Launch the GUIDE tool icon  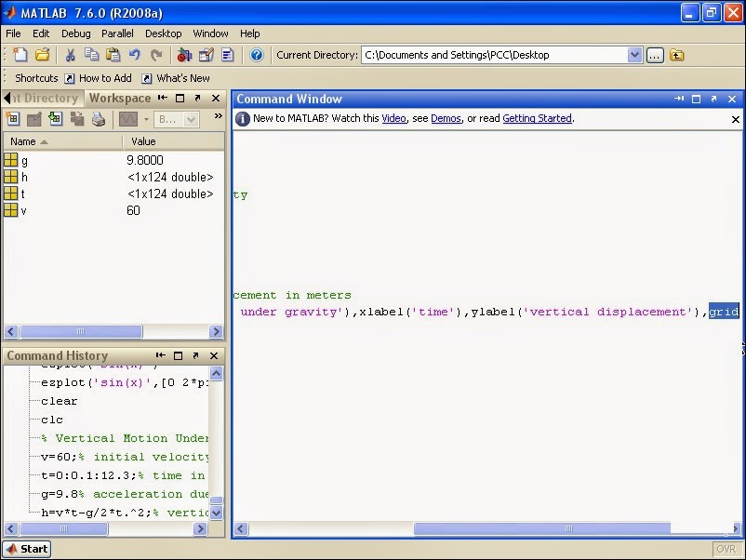click(206, 55)
